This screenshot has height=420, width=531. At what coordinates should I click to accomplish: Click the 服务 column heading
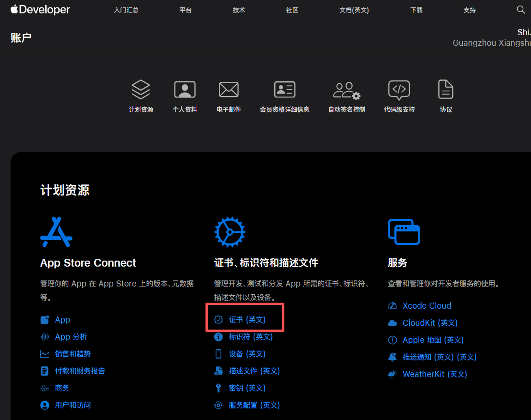(397, 263)
